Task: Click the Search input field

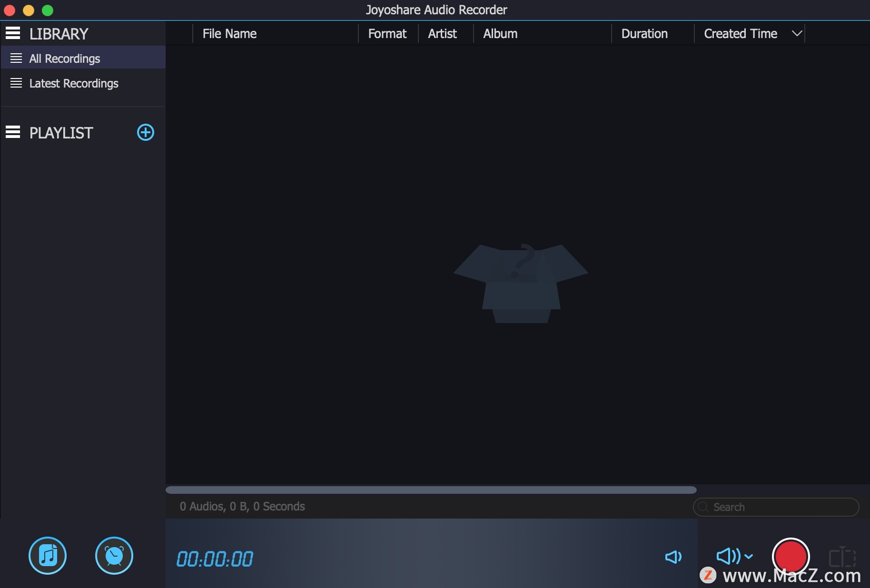Action: pyautogui.click(x=776, y=507)
